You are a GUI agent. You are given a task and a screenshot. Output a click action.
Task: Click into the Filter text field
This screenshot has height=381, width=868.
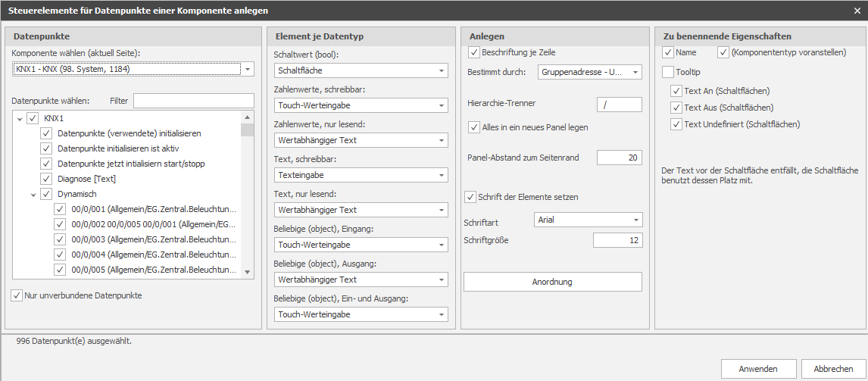click(x=194, y=101)
